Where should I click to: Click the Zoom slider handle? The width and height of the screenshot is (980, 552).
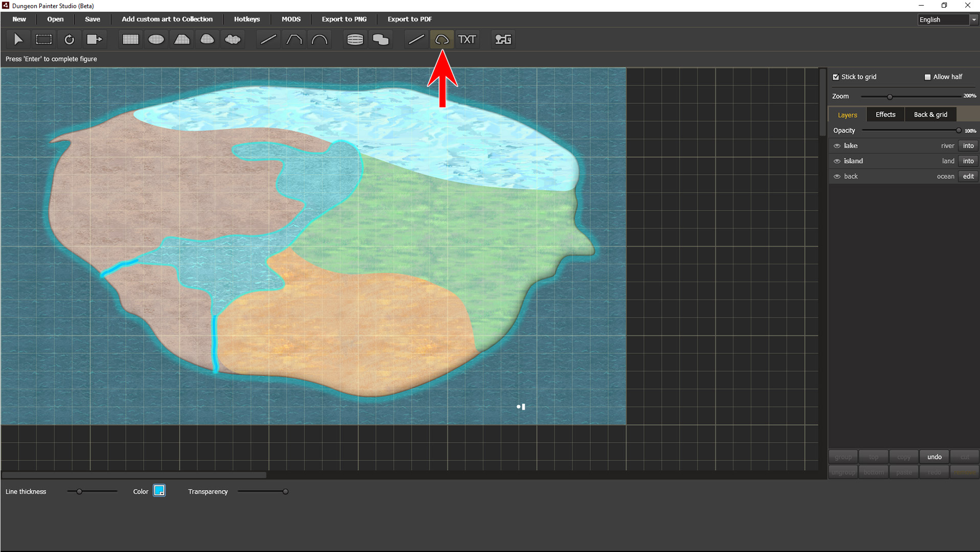(890, 97)
